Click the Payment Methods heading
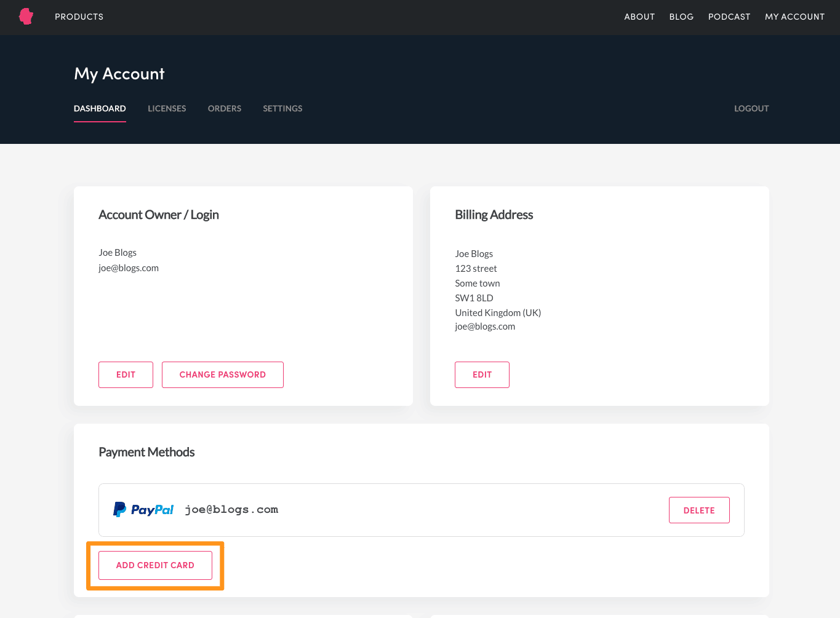This screenshot has width=840, height=618. click(x=146, y=452)
